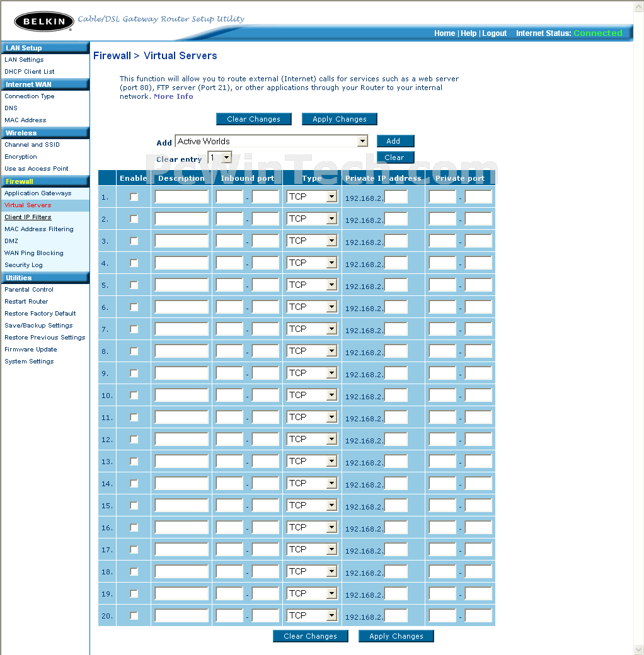Open the Type dropdown for row 1
The height and width of the screenshot is (655, 644).
(312, 196)
